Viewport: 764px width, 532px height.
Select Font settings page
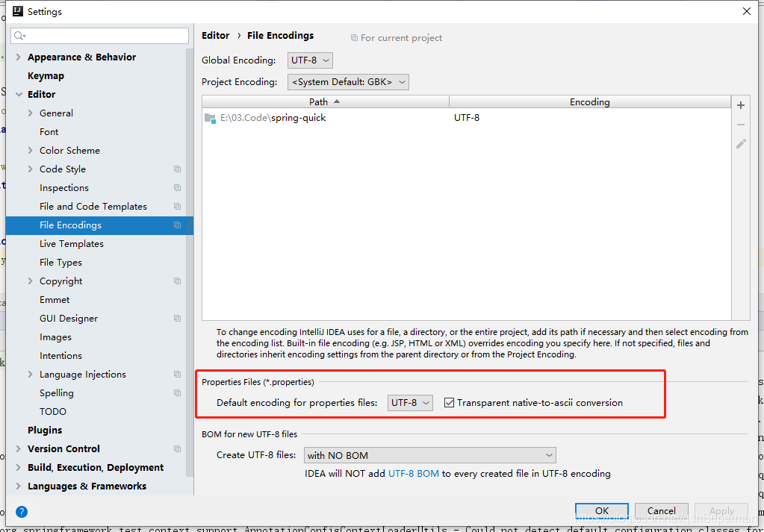click(49, 132)
